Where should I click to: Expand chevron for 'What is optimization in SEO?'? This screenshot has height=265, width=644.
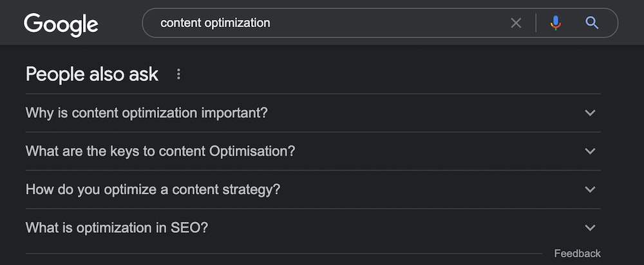pyautogui.click(x=589, y=228)
